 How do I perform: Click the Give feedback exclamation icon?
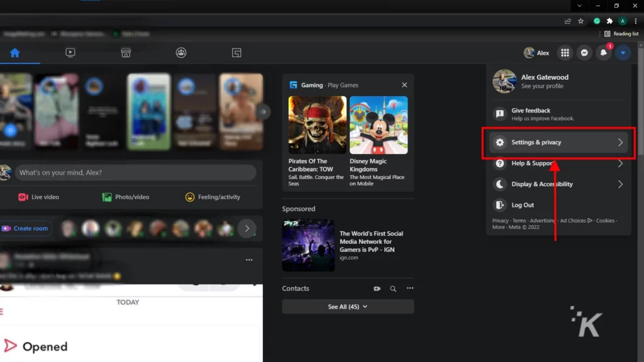tap(500, 114)
